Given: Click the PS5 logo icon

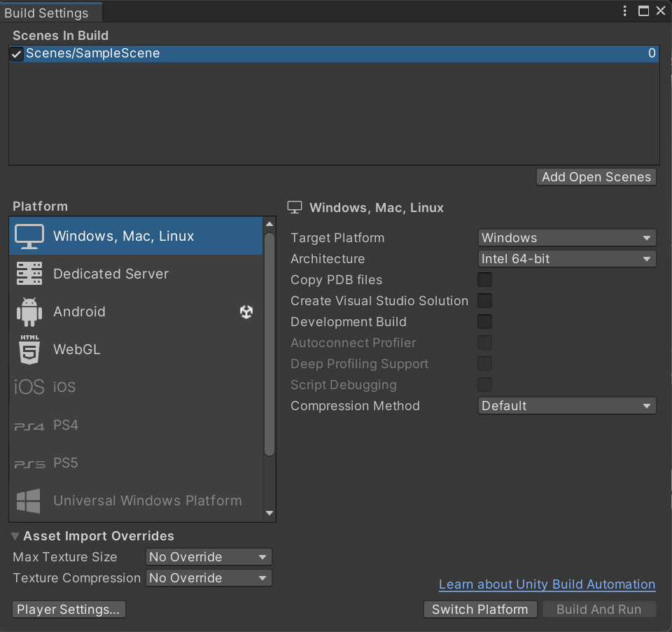Looking at the screenshot, I should [x=29, y=464].
